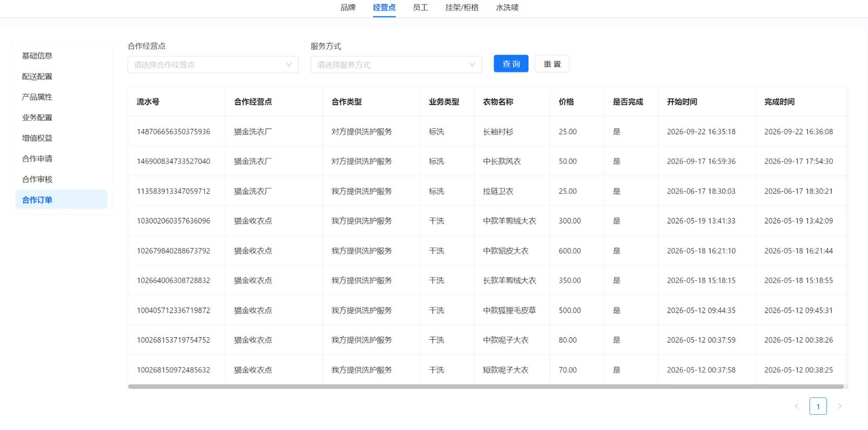Viewport: 868px width, 430px height.
Task: Click start time 2026-09-22 16:35:18
Action: 701,131
